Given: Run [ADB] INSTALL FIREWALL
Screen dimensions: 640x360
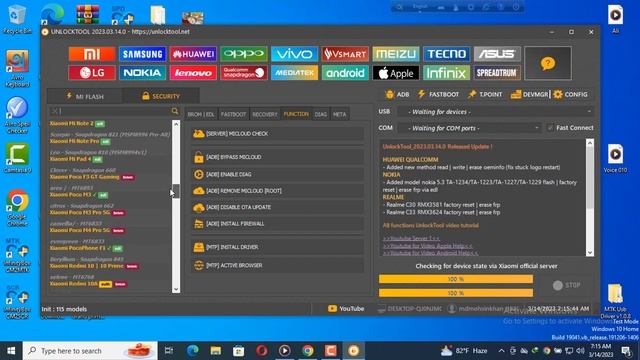Looking at the screenshot, I should (278, 224).
